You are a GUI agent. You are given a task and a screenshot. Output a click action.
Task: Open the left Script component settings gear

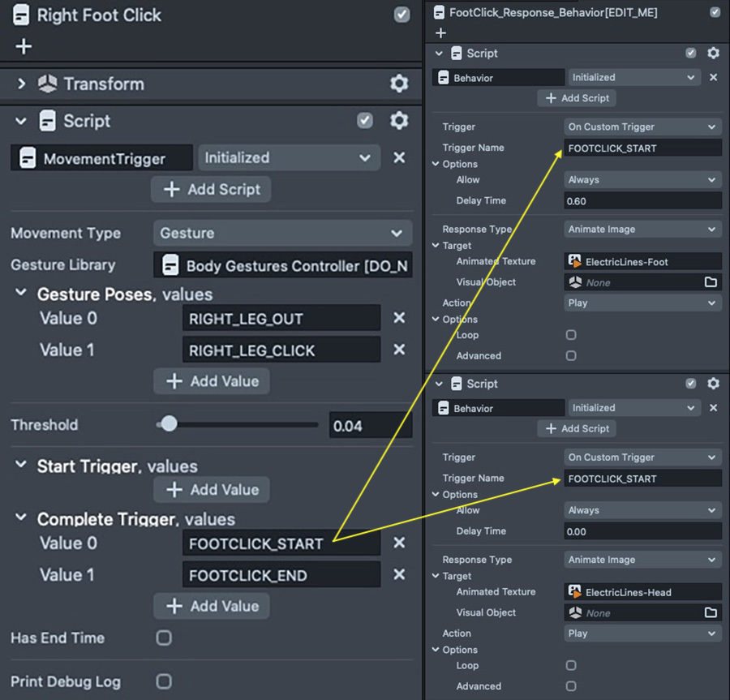[x=398, y=121]
